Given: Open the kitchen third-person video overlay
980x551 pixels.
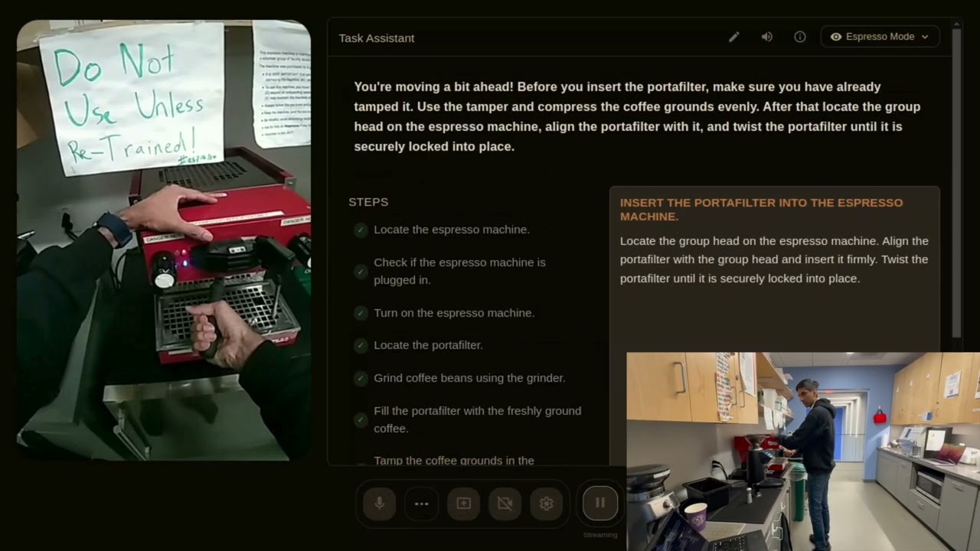Looking at the screenshot, I should pyautogui.click(x=803, y=452).
